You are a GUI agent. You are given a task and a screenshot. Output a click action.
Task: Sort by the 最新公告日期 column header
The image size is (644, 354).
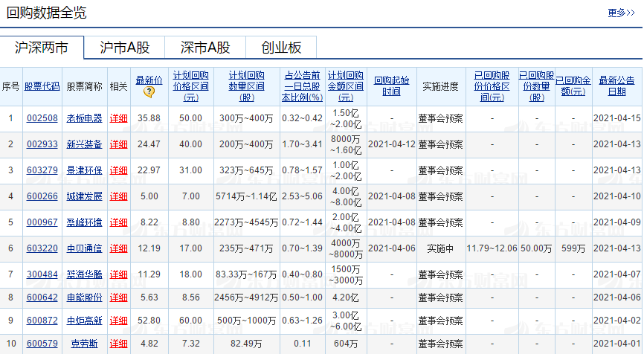616,86
